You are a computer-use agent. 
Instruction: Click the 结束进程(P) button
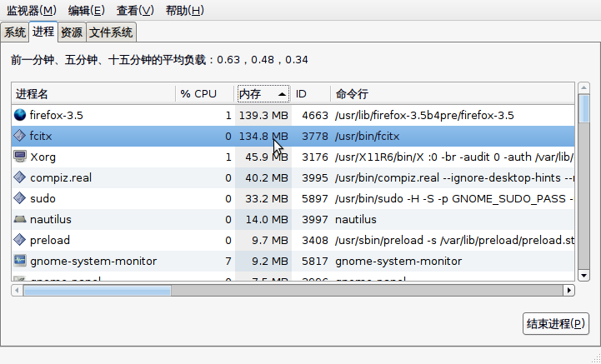(556, 324)
